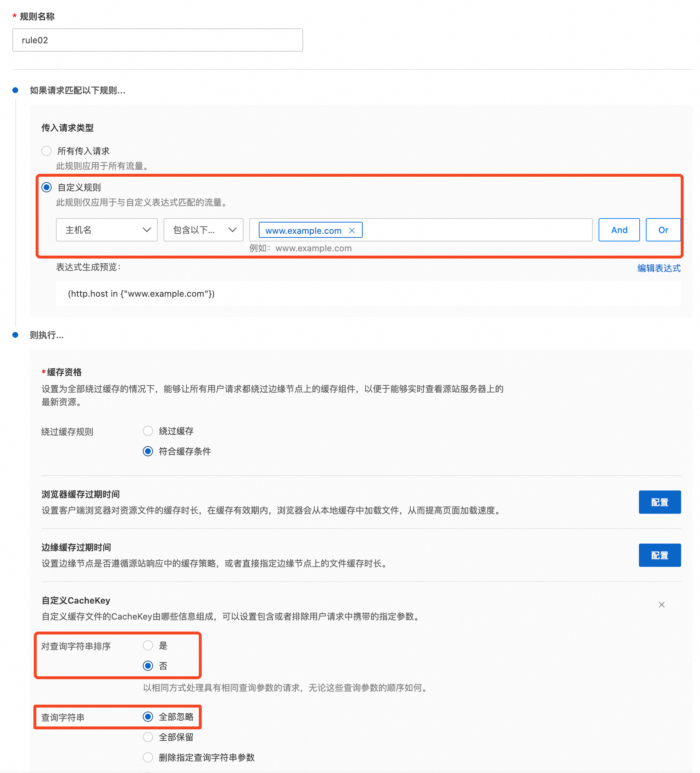The height and width of the screenshot is (773, 700).
Task: Select No for query string sorting
Action: click(x=148, y=666)
